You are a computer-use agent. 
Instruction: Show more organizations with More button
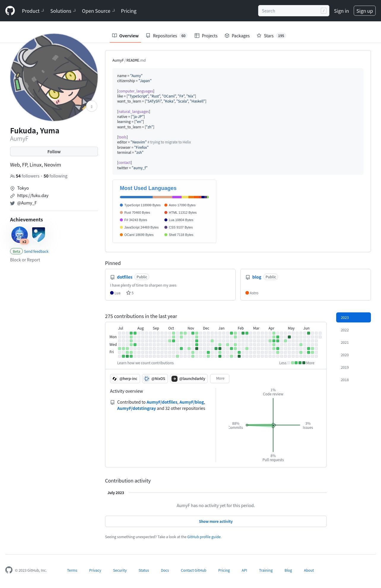(x=220, y=378)
